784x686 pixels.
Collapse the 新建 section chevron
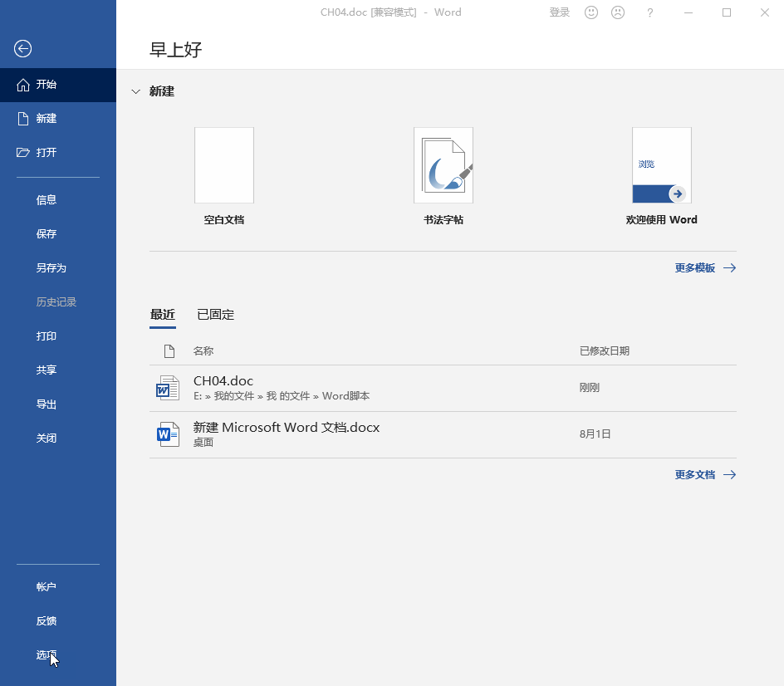135,91
